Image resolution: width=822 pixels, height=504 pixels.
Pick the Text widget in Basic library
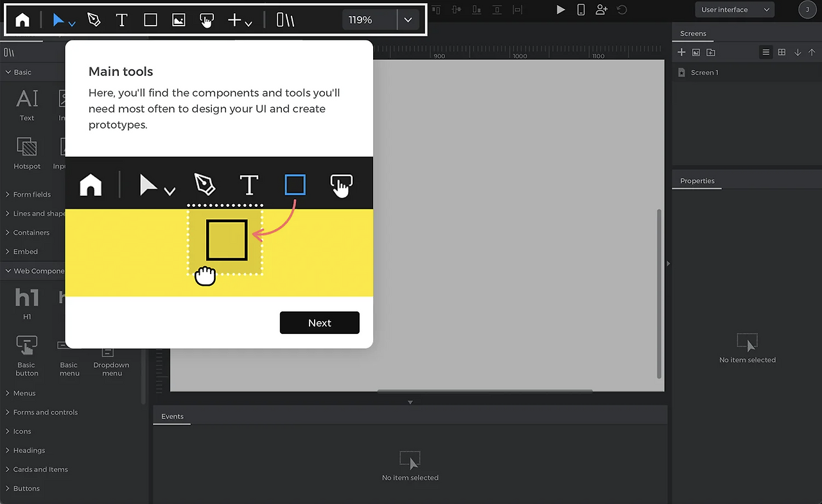click(27, 105)
